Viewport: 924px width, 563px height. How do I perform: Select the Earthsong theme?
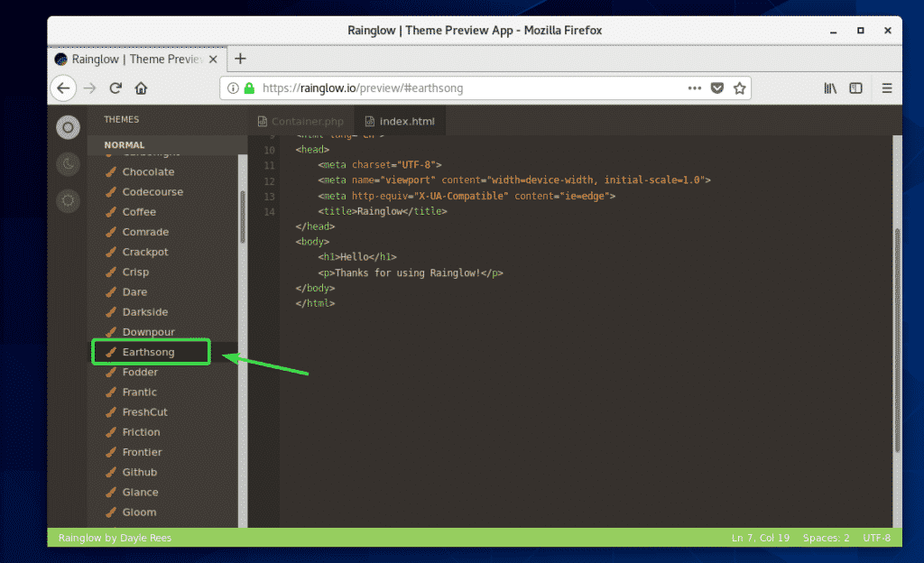(149, 352)
